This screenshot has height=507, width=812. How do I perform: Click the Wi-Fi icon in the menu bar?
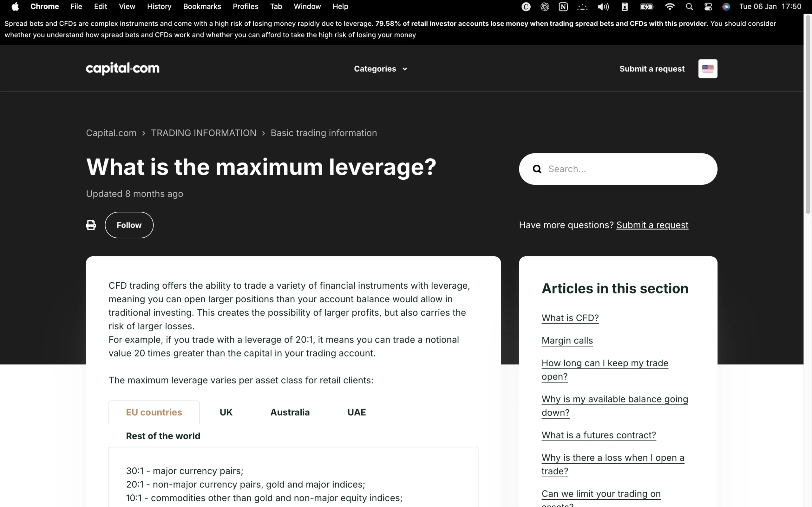(x=669, y=6)
